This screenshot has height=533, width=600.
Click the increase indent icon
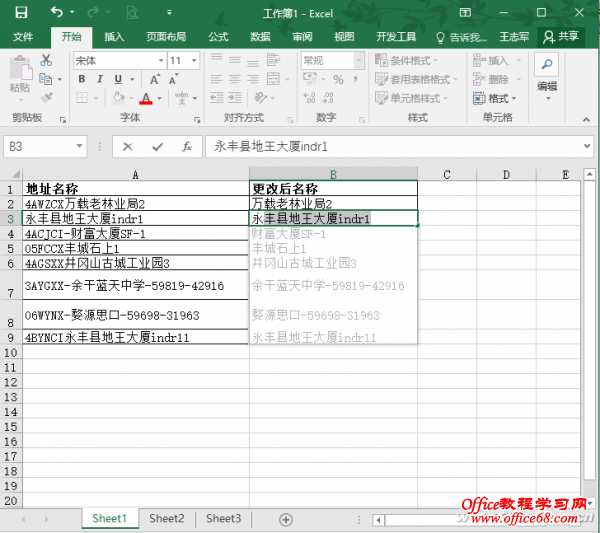(235, 98)
